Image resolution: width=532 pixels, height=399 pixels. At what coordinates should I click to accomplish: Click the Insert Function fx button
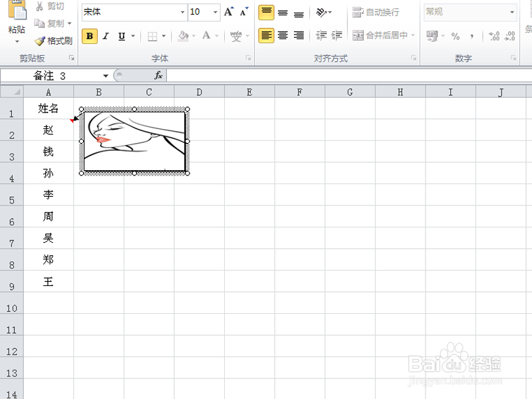(x=158, y=75)
